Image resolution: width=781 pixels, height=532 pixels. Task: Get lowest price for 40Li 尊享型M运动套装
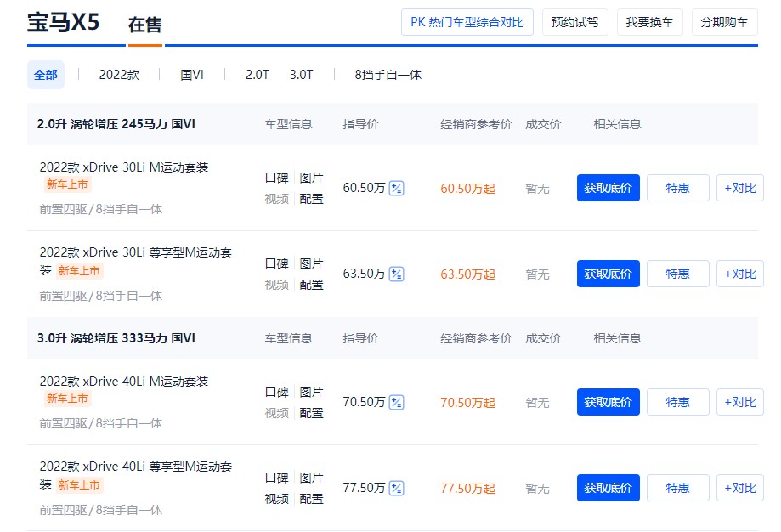[x=608, y=488]
